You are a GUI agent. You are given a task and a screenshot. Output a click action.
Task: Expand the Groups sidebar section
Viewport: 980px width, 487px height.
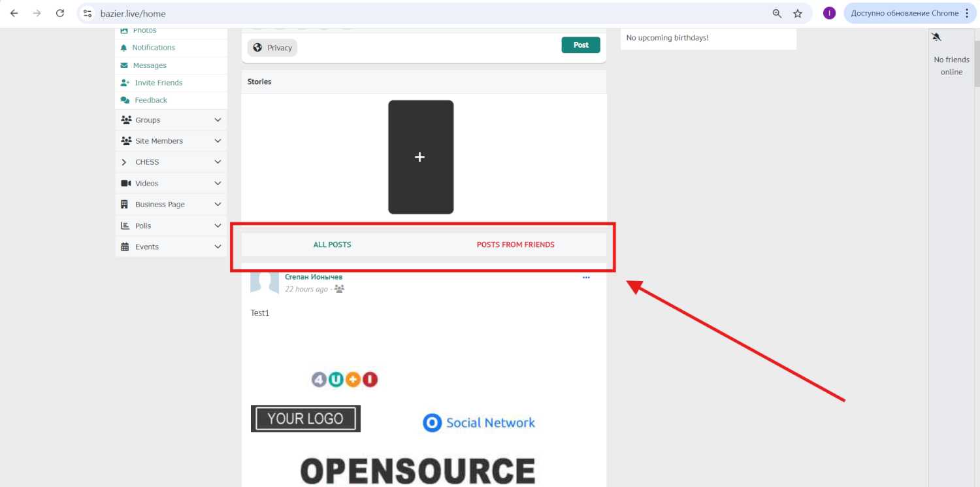(x=218, y=120)
